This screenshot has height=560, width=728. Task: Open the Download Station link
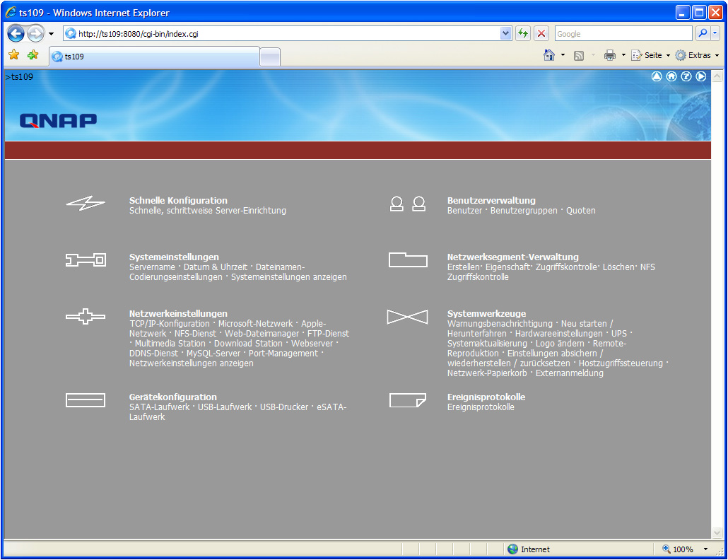(x=248, y=344)
